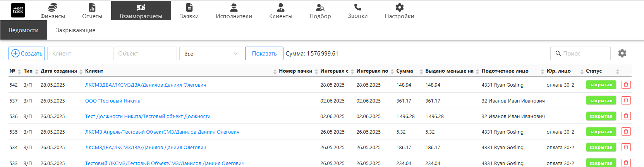Open the Звонки calls section
This screenshot has width=644, height=167.
pos(357,11)
